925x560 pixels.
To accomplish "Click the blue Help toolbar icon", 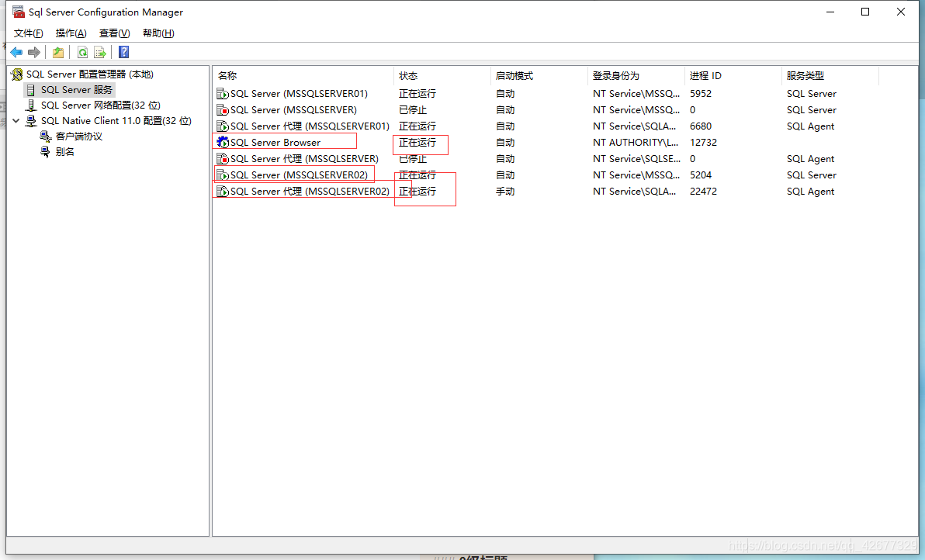I will pos(124,53).
